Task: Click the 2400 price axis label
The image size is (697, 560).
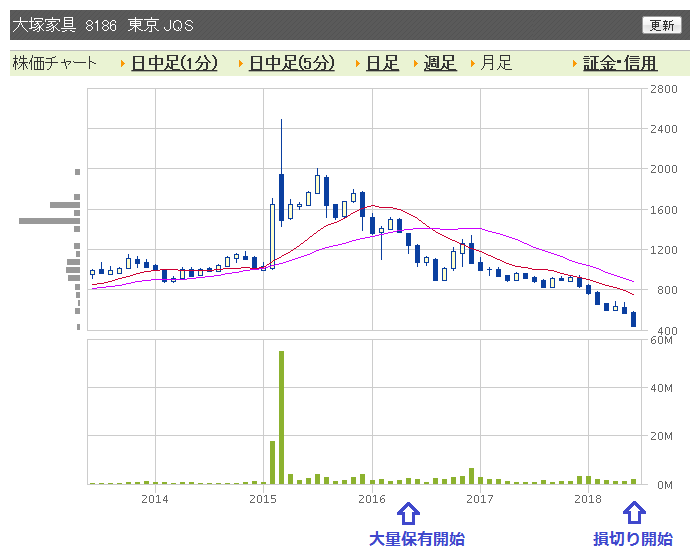Action: [x=664, y=129]
